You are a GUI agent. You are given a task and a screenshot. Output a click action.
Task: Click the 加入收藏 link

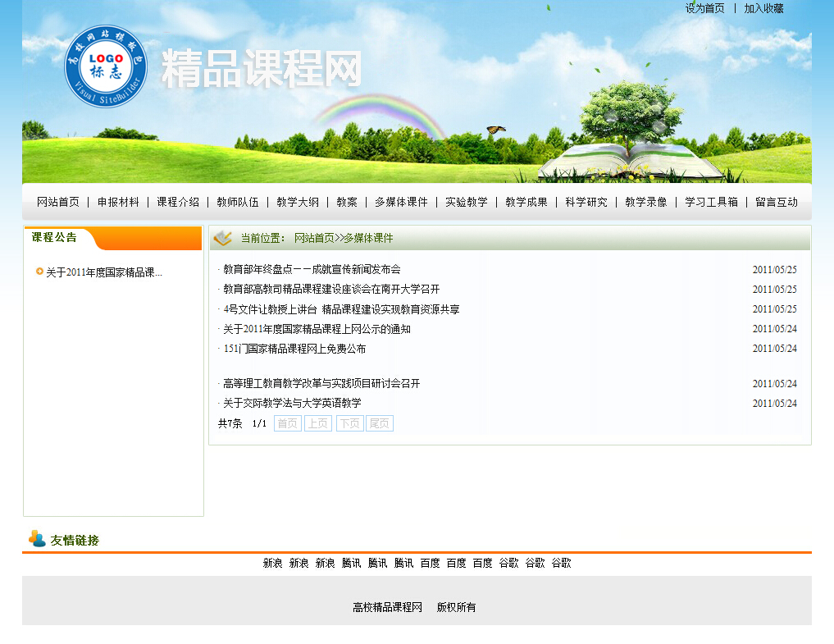[x=763, y=8]
